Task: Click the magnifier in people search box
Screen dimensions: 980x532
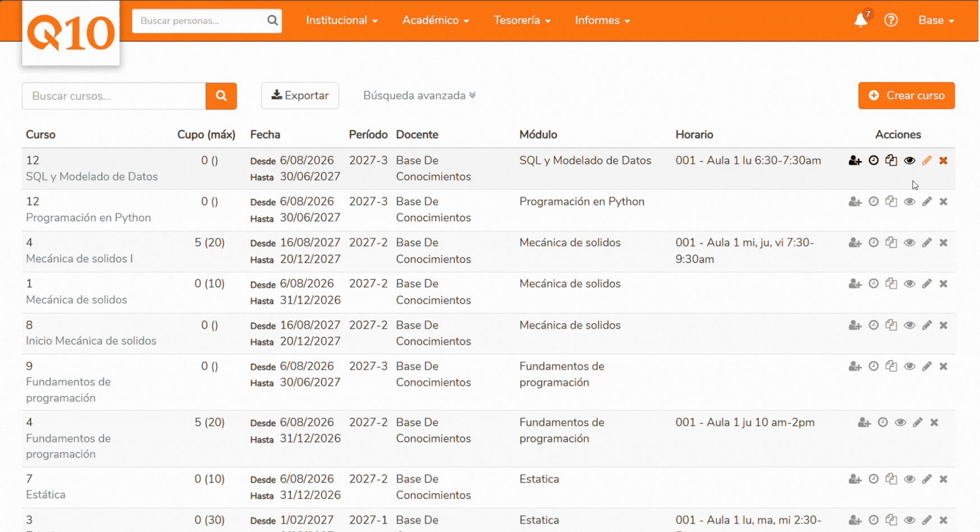Action: [x=272, y=21]
